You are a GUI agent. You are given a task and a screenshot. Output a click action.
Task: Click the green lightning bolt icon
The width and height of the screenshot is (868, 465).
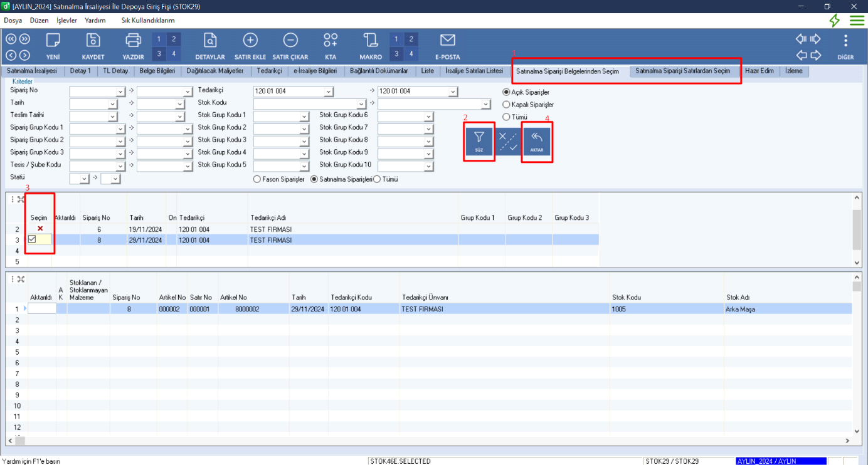(834, 20)
